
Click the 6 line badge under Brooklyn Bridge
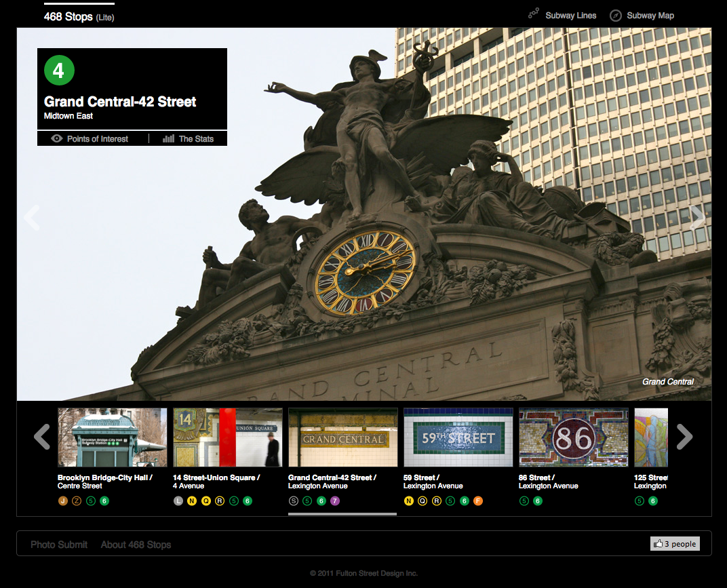[x=105, y=501]
